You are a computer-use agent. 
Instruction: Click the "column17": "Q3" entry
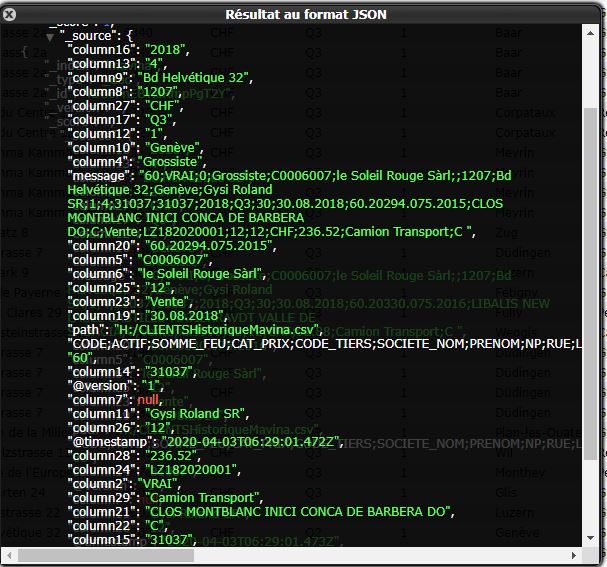pos(122,120)
